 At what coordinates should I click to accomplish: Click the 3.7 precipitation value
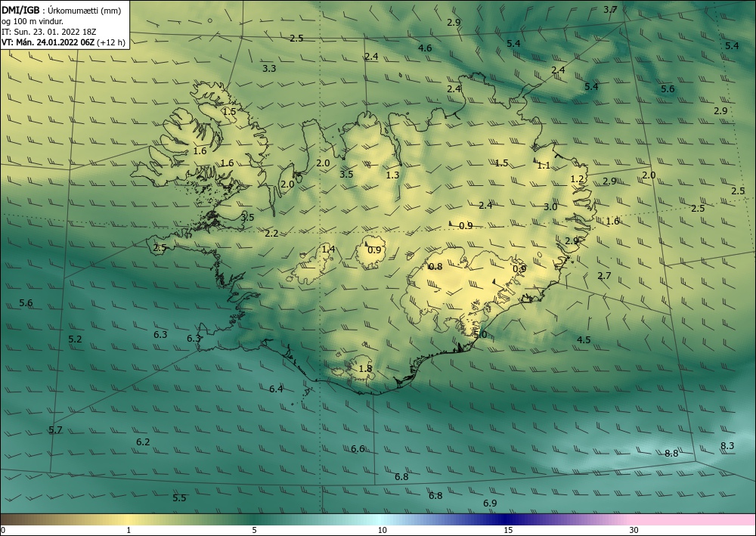click(x=610, y=9)
